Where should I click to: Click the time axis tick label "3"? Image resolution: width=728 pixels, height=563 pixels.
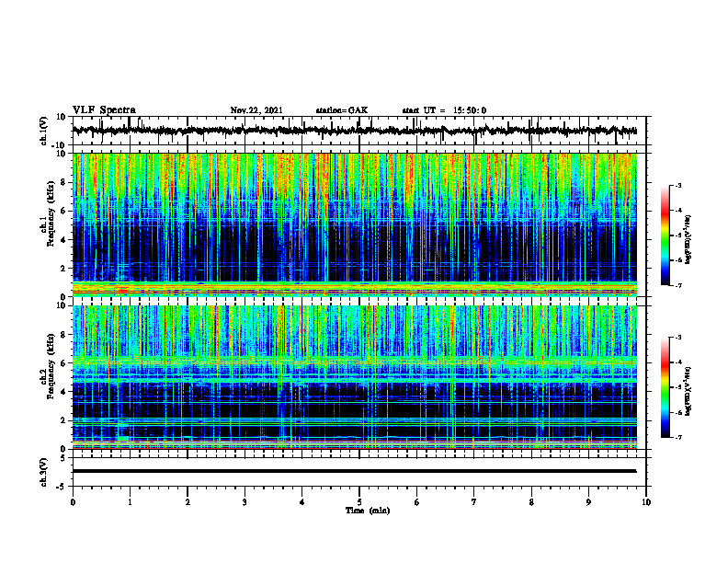pos(245,502)
